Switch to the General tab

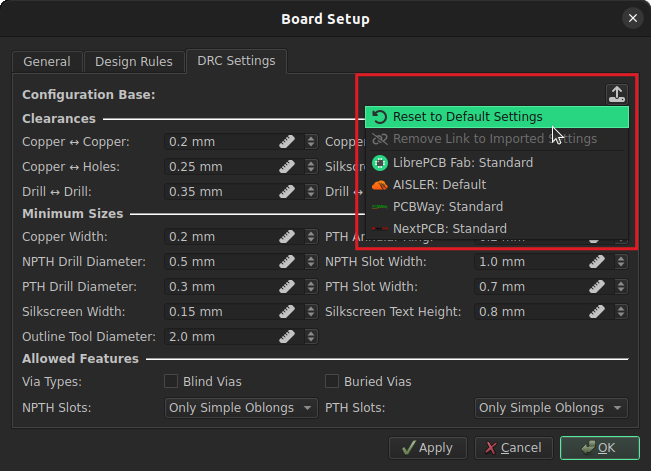[47, 61]
